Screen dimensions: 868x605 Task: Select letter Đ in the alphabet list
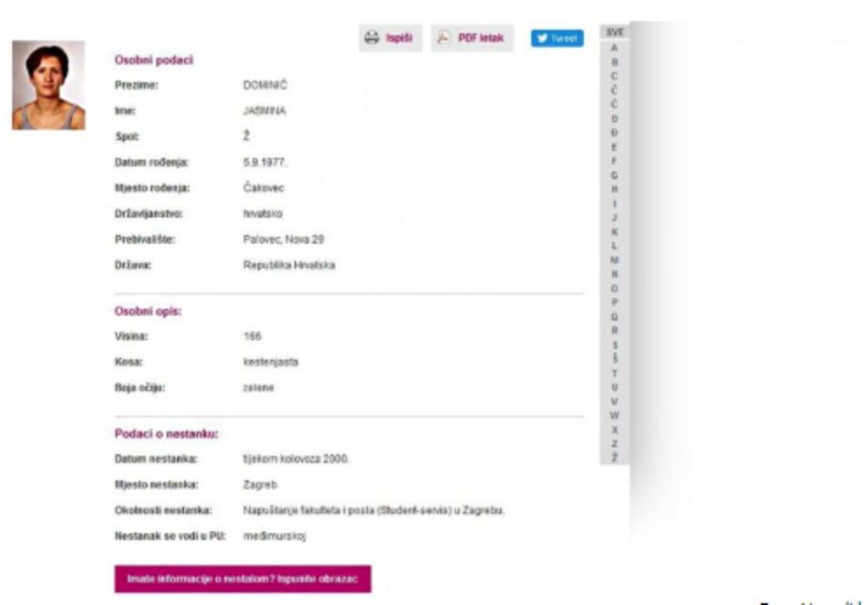tap(614, 132)
